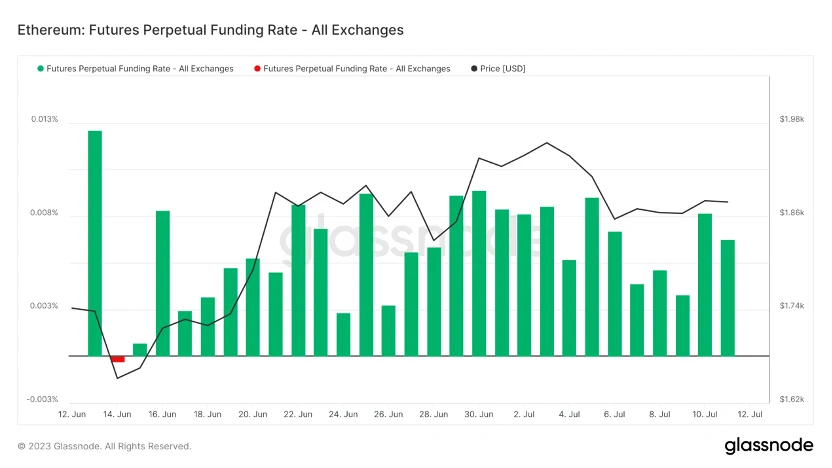Click the shortest green bar next to the red bar
Viewport: 832px width, 468px height.
pos(140,349)
